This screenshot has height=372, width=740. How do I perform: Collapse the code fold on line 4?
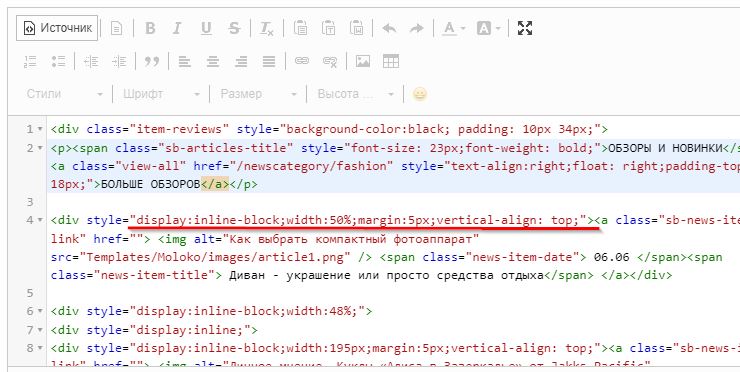coord(40,220)
